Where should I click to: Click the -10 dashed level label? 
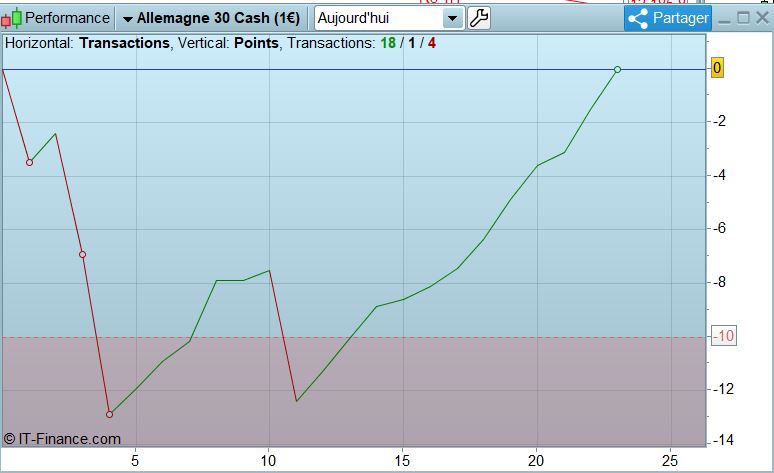[x=724, y=336]
